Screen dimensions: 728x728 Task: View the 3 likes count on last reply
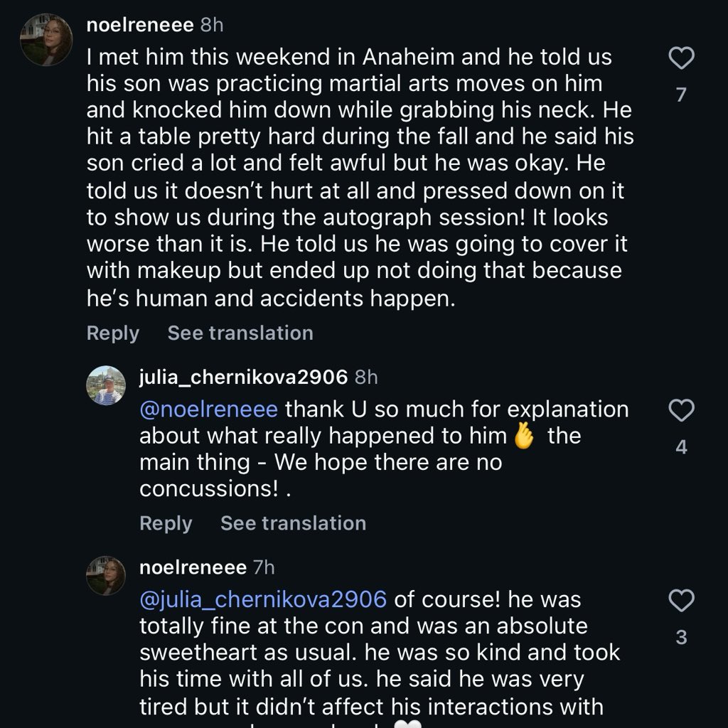point(681,638)
